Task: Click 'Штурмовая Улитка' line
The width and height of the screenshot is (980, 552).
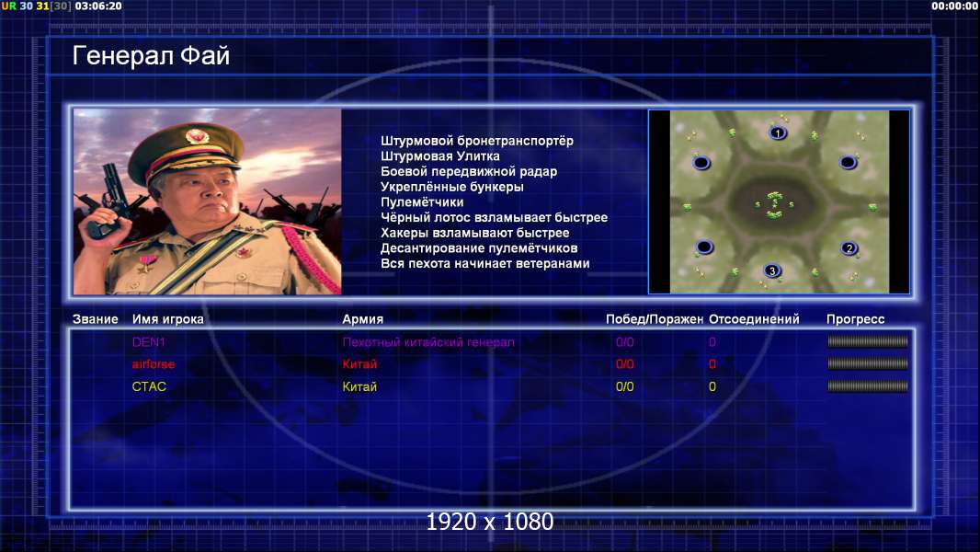Action: [440, 156]
